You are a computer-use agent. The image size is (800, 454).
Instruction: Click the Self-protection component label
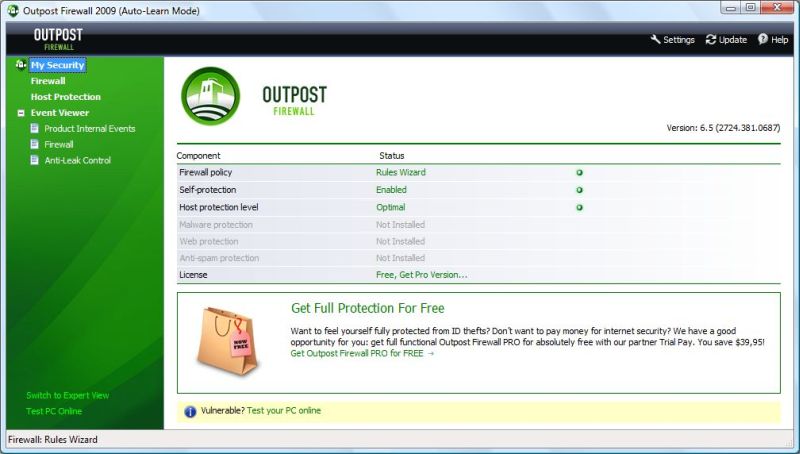pyautogui.click(x=208, y=190)
